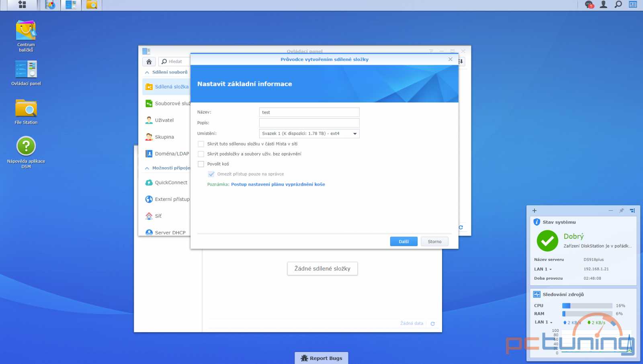643x364 pixels.
Task: Click the IP address 192.168.1.21
Action: point(596,269)
